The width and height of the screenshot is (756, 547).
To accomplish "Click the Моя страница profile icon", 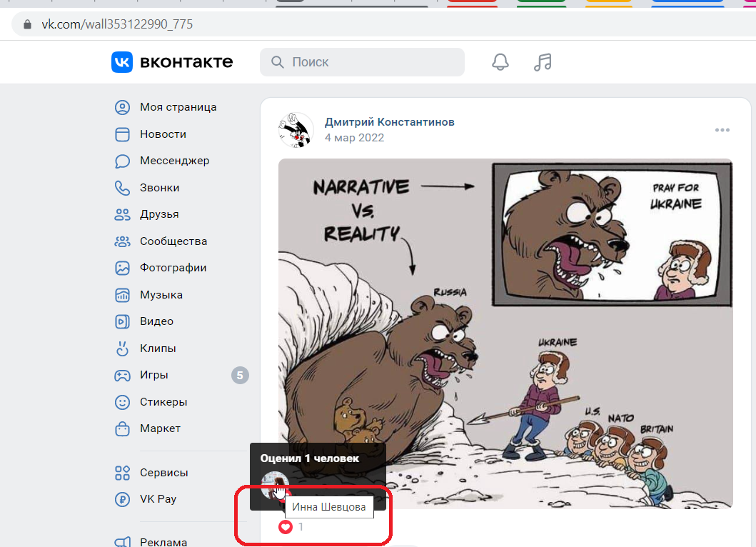I will coord(123,107).
